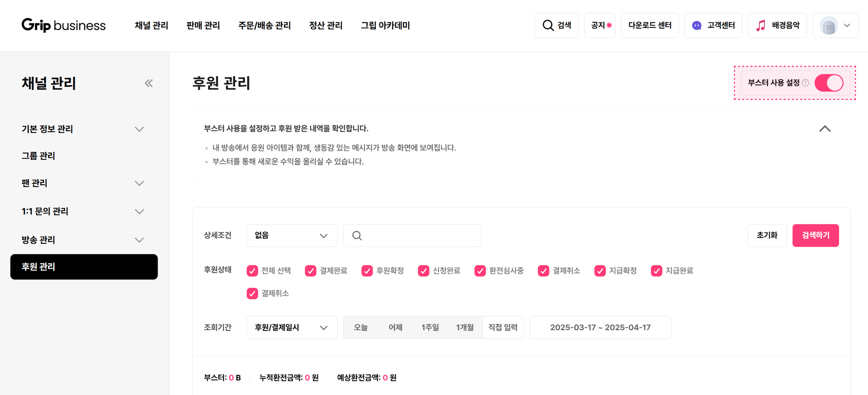Click help icon next to 부스터 사용 설정
This screenshot has width=868, height=395.
806,83
